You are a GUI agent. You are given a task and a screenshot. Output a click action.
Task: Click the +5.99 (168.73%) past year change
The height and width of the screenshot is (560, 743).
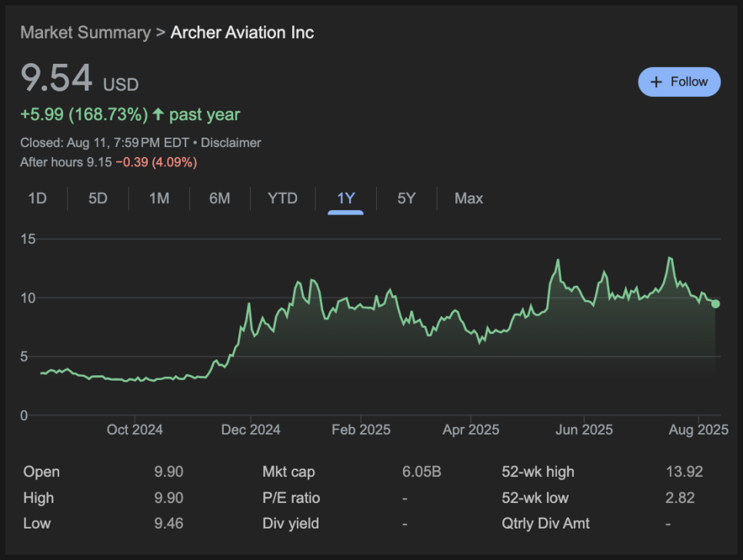click(130, 115)
